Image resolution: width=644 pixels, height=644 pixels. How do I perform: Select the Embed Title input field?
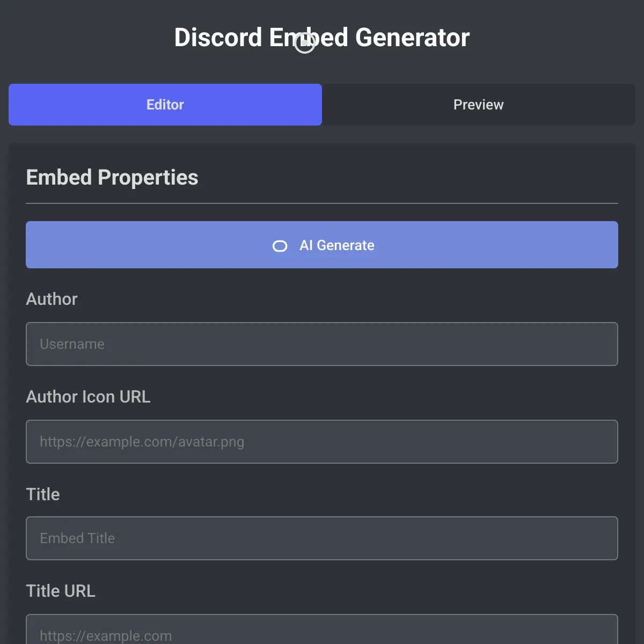(322, 538)
